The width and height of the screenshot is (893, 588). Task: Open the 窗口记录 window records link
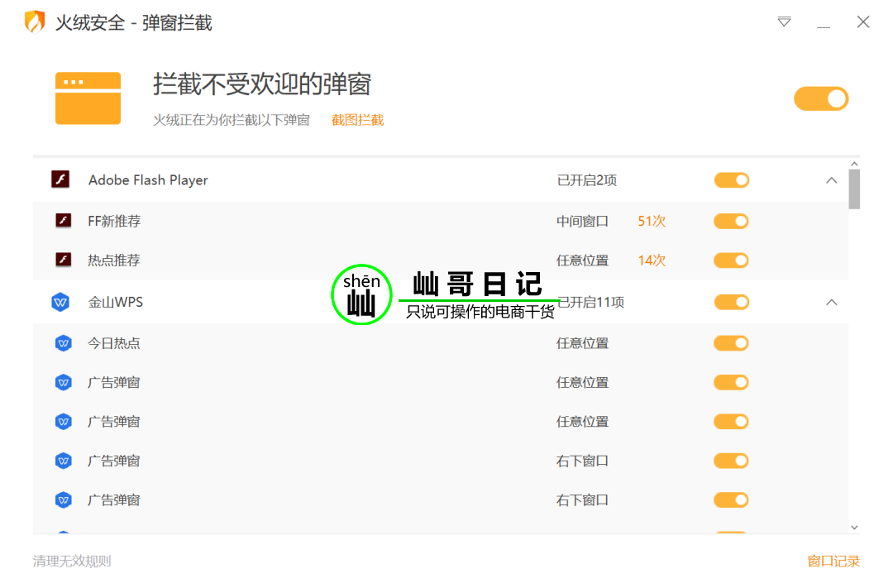click(833, 562)
